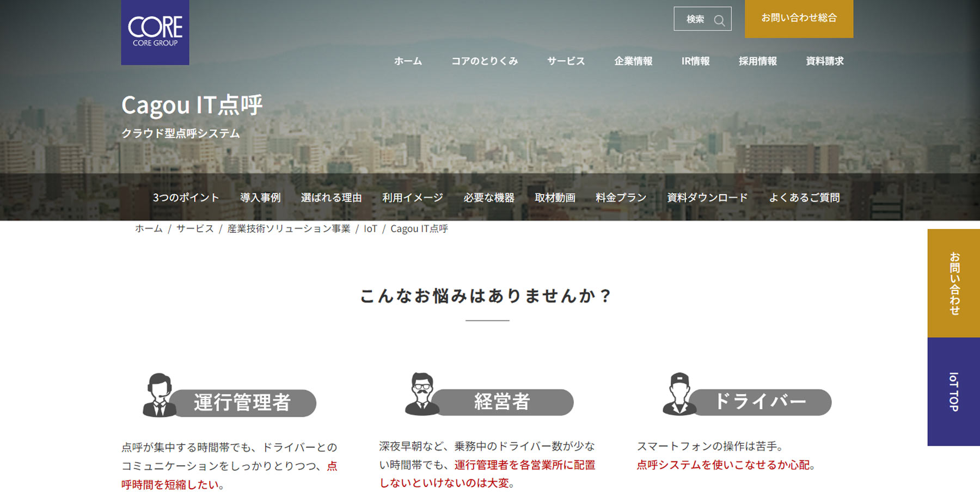Click red text 点呼システムを使いこなせるか心配
Viewport: 980px width, 499px height.
coord(723,465)
